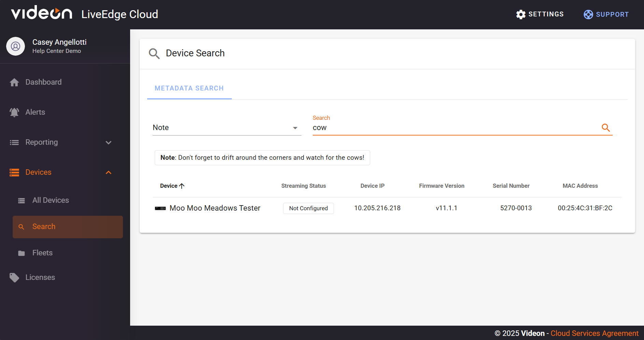Go to All Devices in the sidebar
Viewport: 644px width, 340px height.
click(x=51, y=200)
